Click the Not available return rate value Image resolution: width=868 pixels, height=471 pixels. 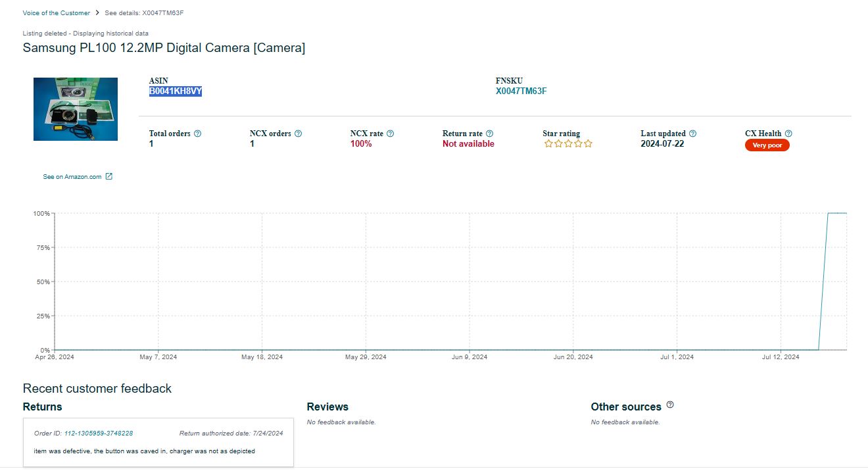(x=468, y=143)
